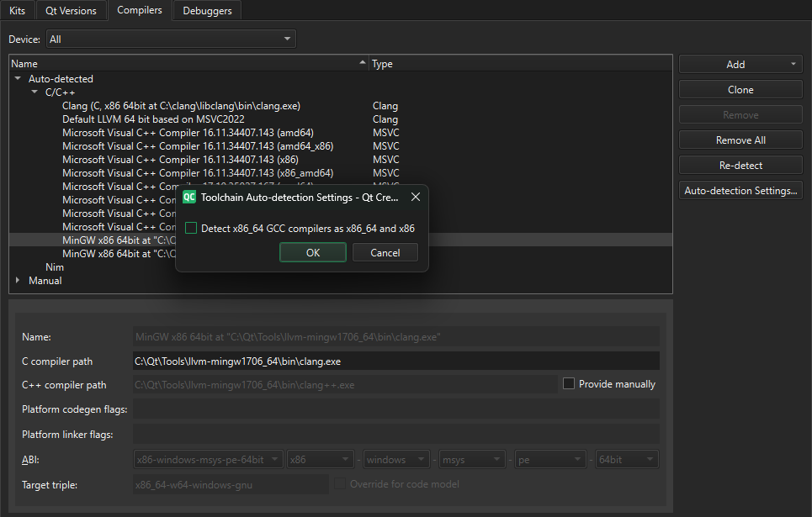Image resolution: width=812 pixels, height=517 pixels.
Task: Click OK in the Toolchain Auto-detection dialog
Action: [x=312, y=251]
